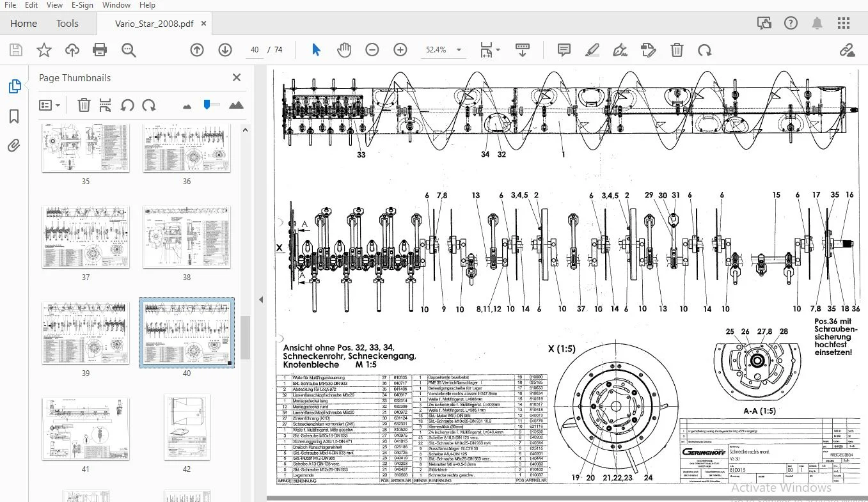Collapse the navigation pane with the arrow

(260, 299)
